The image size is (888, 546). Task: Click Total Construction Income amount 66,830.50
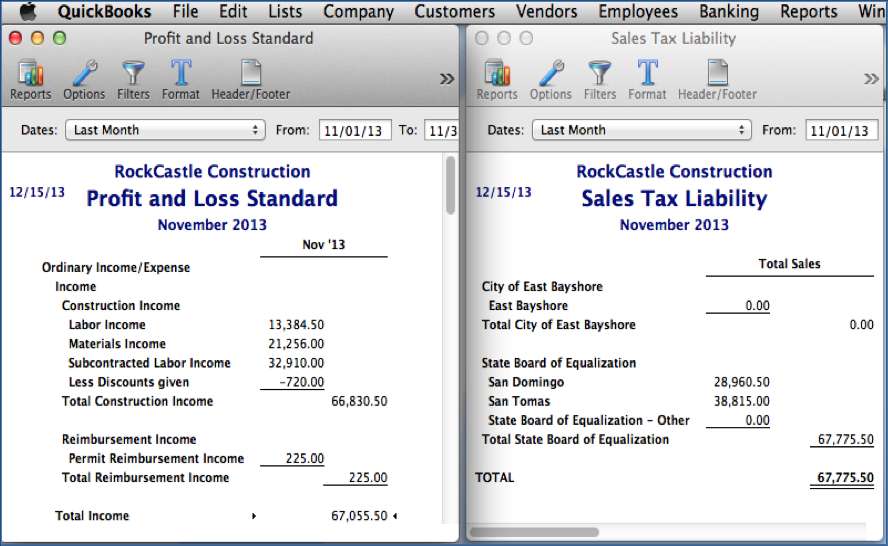click(x=359, y=402)
